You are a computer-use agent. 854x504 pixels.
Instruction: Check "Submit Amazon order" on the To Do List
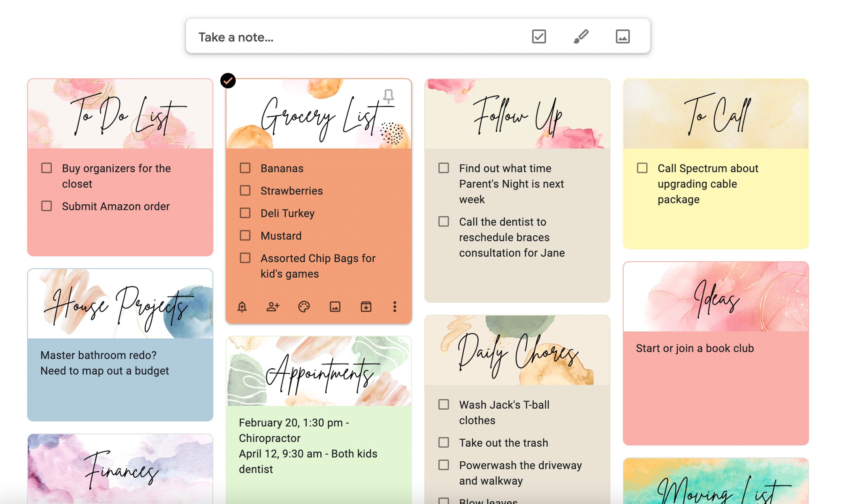[x=47, y=206]
